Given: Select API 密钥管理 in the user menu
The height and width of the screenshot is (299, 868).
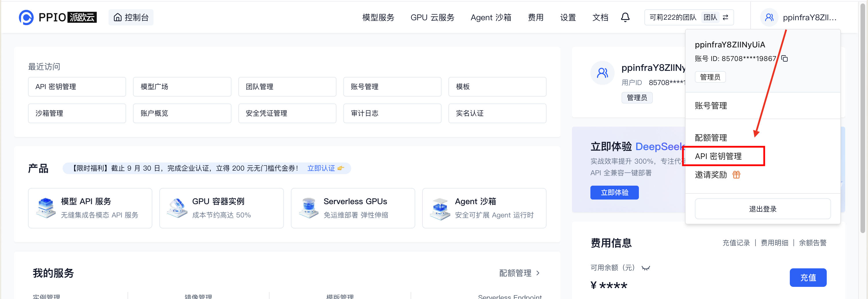Looking at the screenshot, I should click(x=718, y=156).
